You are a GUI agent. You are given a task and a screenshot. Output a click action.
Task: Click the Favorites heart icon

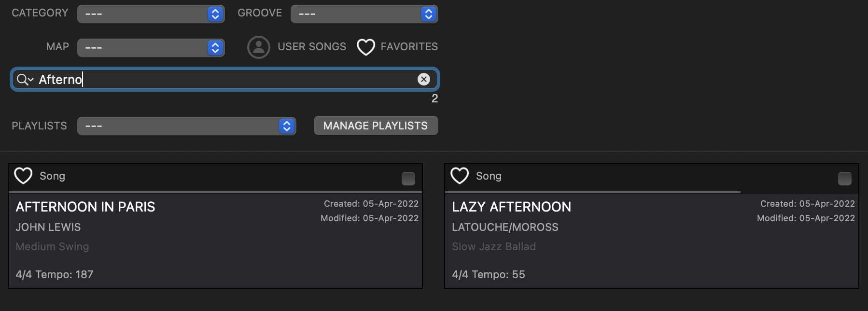point(365,47)
